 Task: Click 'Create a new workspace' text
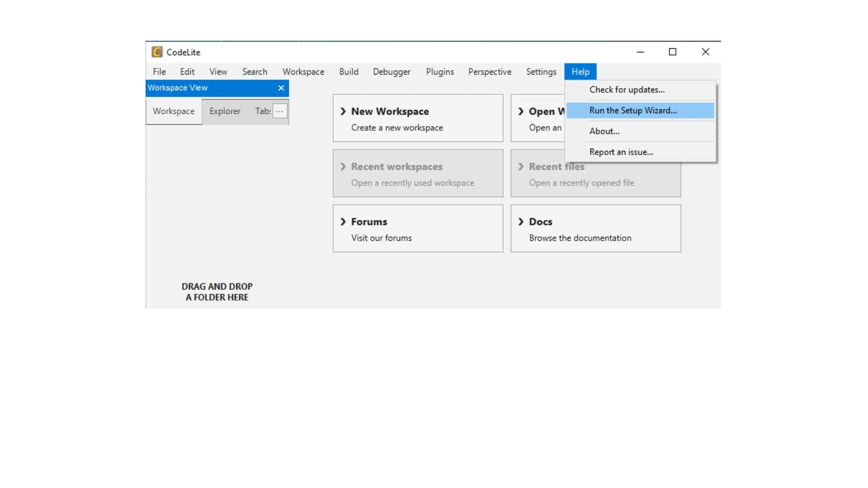click(x=397, y=128)
